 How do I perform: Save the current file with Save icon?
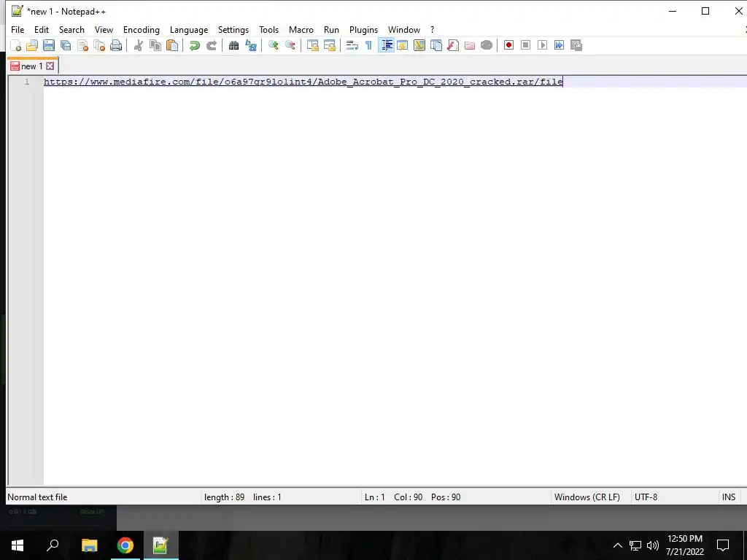click(x=49, y=45)
